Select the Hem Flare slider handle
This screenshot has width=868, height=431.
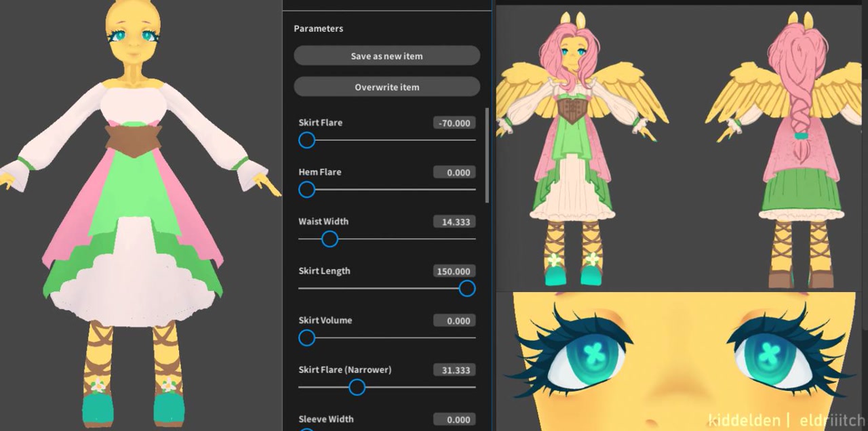307,190
